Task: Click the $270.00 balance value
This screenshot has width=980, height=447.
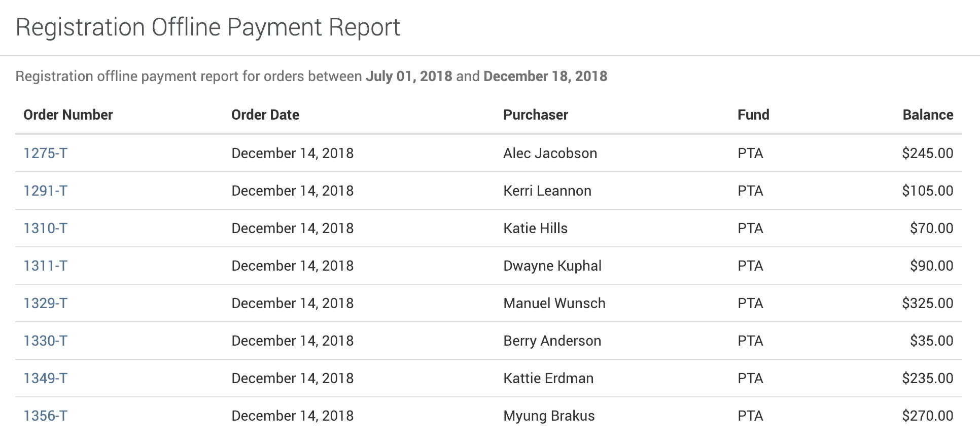Action: coord(927,416)
